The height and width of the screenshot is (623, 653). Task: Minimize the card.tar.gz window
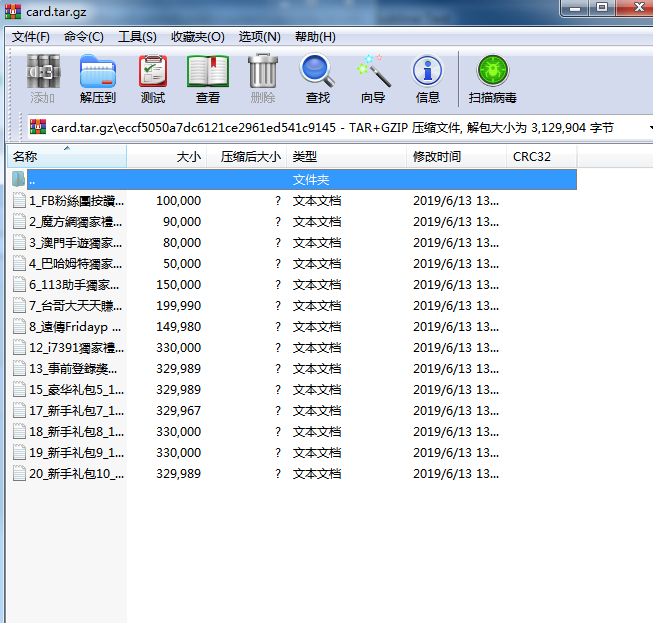[x=575, y=8]
